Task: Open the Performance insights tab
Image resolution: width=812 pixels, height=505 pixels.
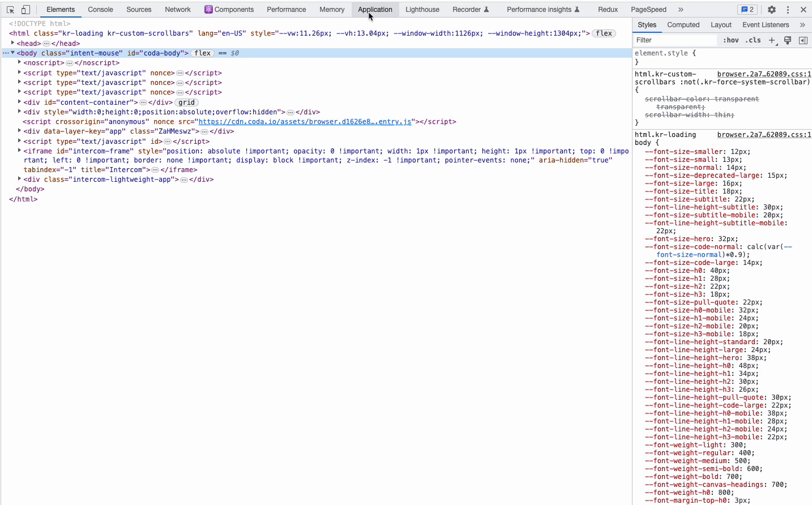Action: coord(543,10)
